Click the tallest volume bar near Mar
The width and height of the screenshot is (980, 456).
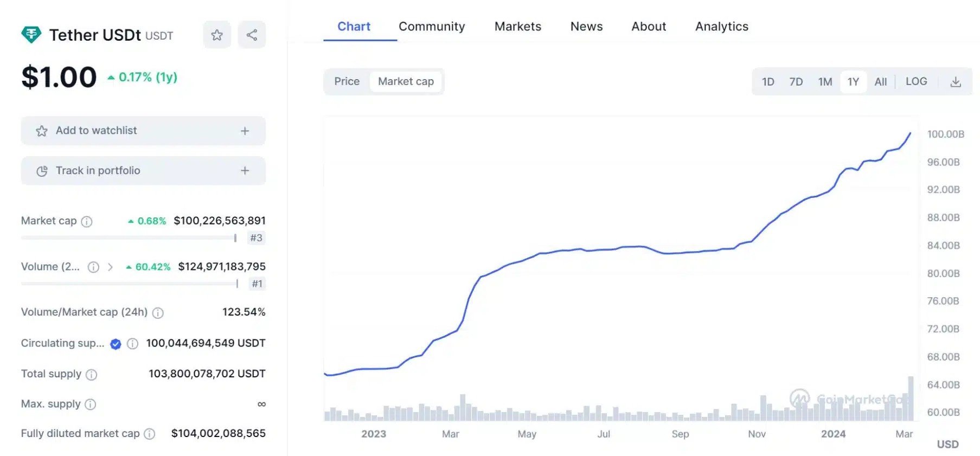coord(911,399)
